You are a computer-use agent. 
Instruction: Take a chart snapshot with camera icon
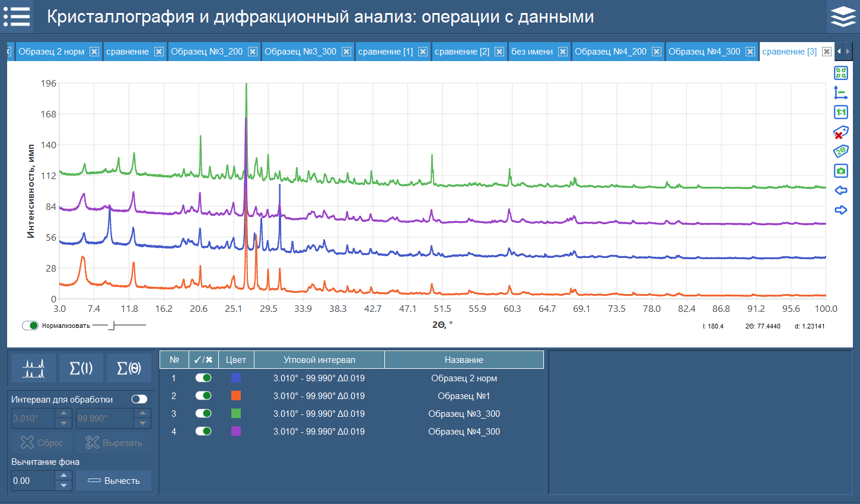[840, 171]
